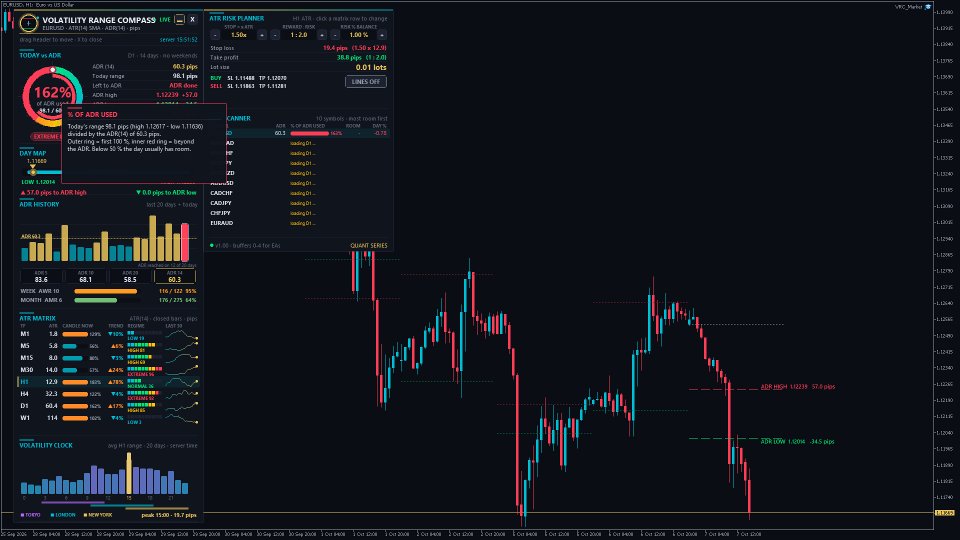
Task: Click the 162% ADR used ring gauge
Action: [x=52, y=96]
